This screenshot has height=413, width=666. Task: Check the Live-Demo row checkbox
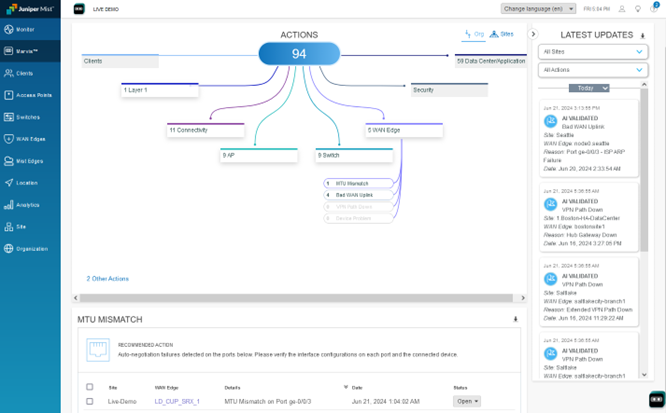(90, 401)
